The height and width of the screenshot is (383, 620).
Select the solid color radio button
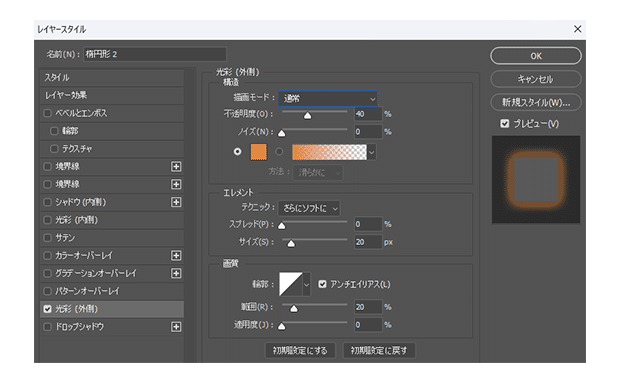237,151
